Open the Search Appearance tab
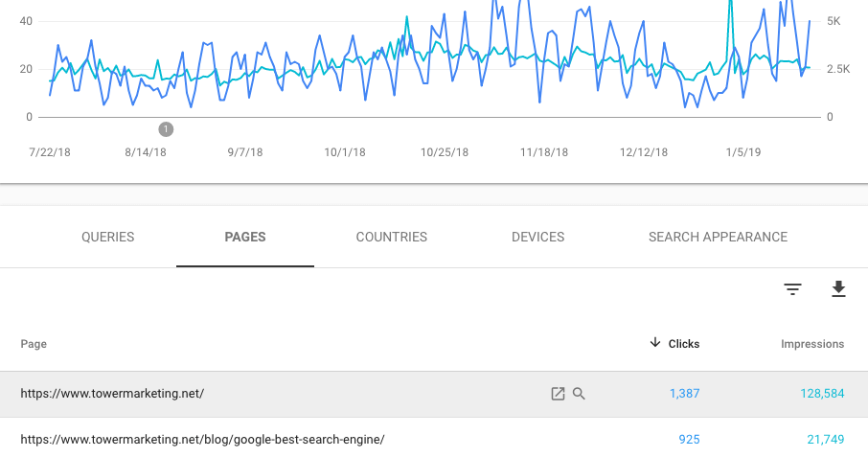Screen dimensions: 868x457 click(718, 237)
